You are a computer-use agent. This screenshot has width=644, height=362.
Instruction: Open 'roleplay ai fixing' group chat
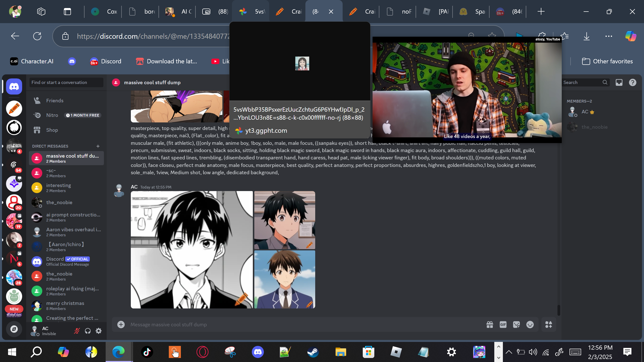[66, 291]
